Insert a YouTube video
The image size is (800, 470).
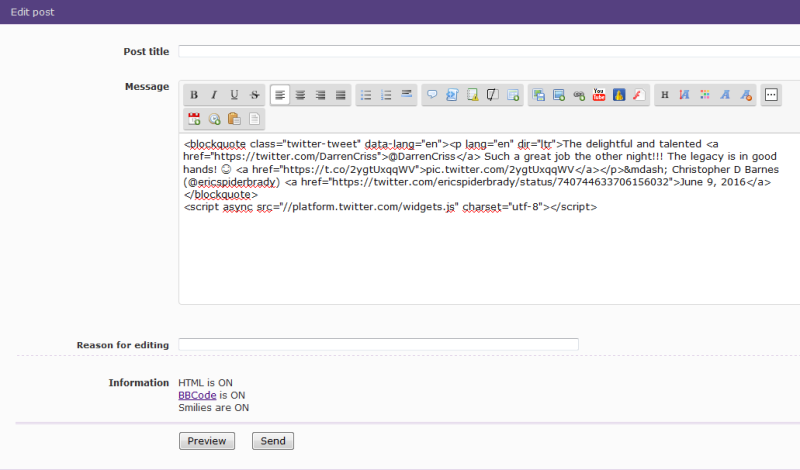pos(599,95)
